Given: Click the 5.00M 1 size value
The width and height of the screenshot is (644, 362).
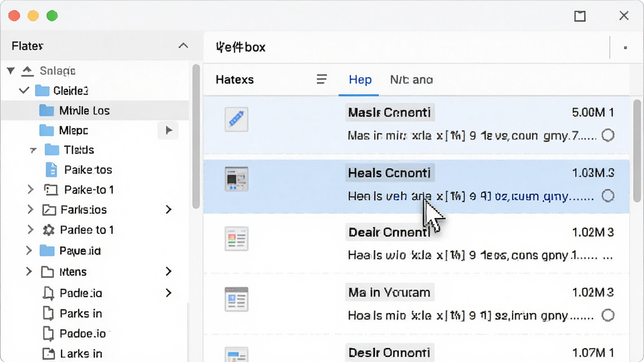Looking at the screenshot, I should click(x=592, y=112).
